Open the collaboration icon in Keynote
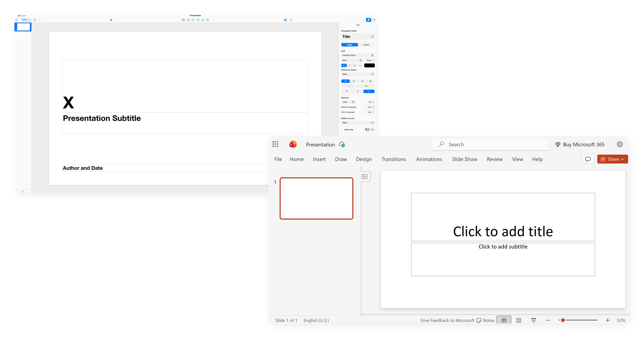Screen dimensions: 644x362 tap(285, 20)
